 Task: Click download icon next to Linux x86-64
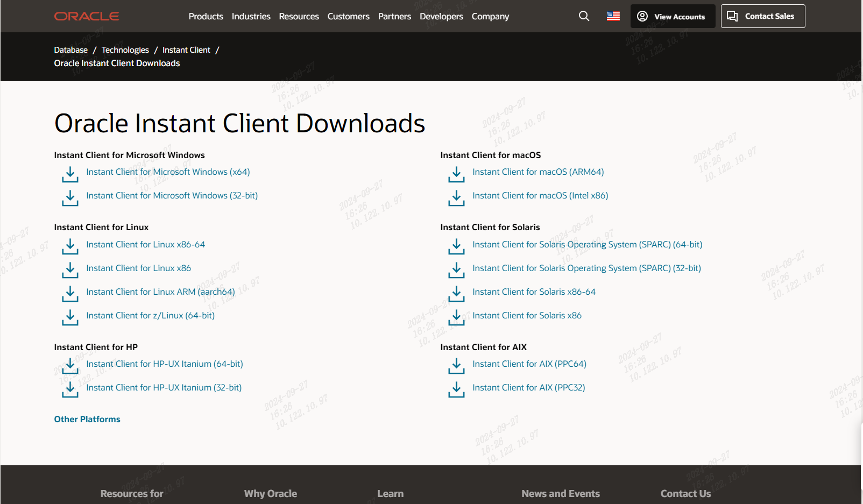(70, 246)
